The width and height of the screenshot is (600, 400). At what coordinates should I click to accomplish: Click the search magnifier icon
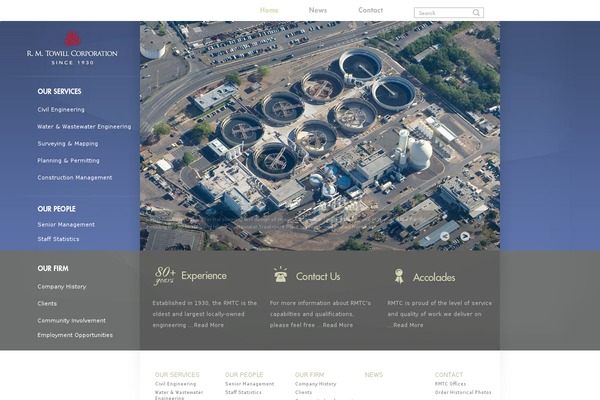(x=476, y=13)
